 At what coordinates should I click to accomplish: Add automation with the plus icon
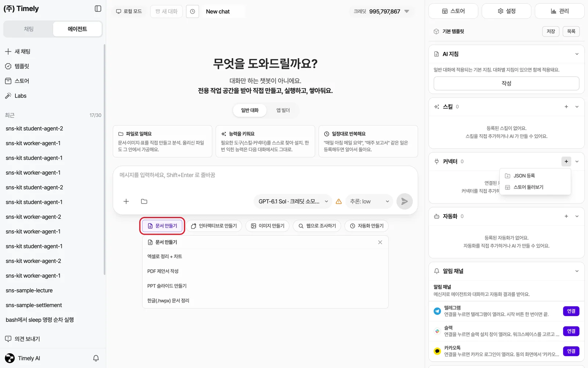(x=566, y=216)
